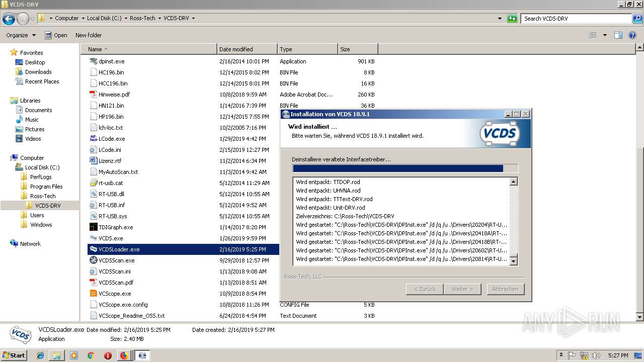Image resolution: width=644 pixels, height=362 pixels.
Task: Select the LCode.exe icon
Action: click(93, 139)
